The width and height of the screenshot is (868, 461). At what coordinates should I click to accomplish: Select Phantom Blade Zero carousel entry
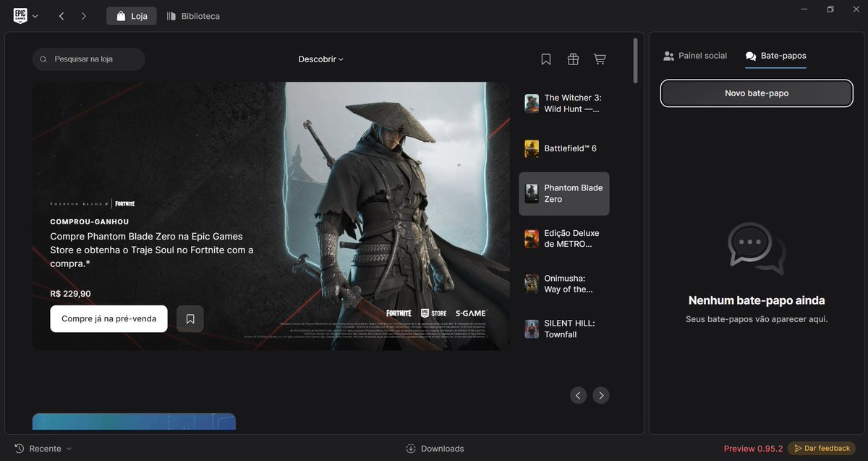point(564,193)
